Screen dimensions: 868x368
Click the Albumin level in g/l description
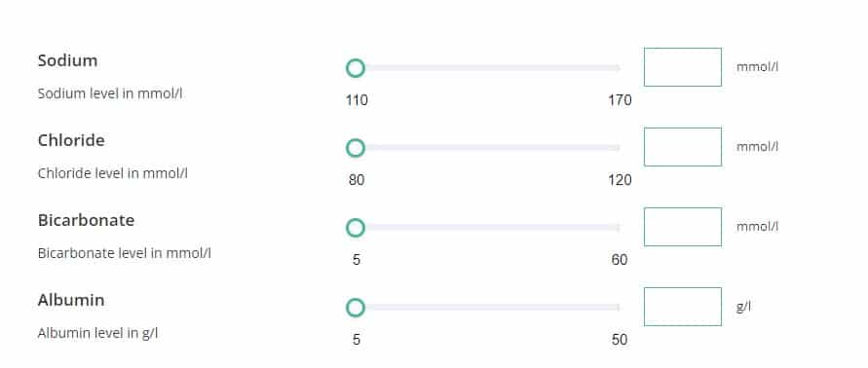pyautogui.click(x=98, y=333)
